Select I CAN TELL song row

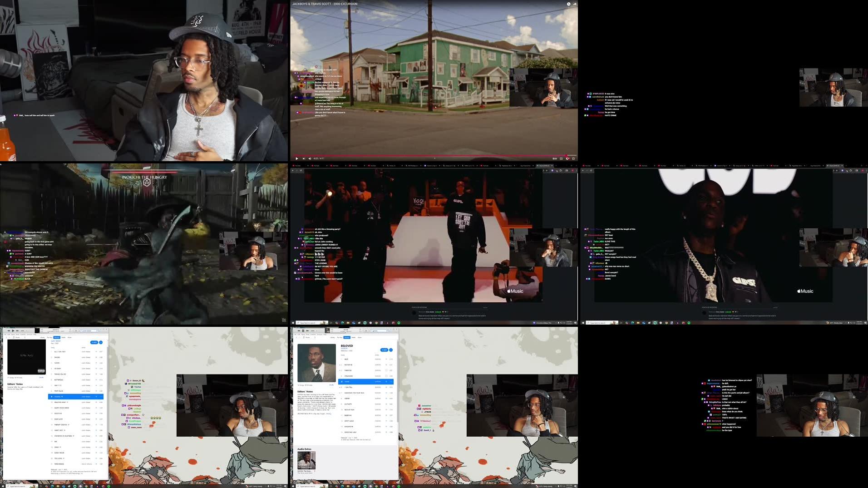point(366,387)
